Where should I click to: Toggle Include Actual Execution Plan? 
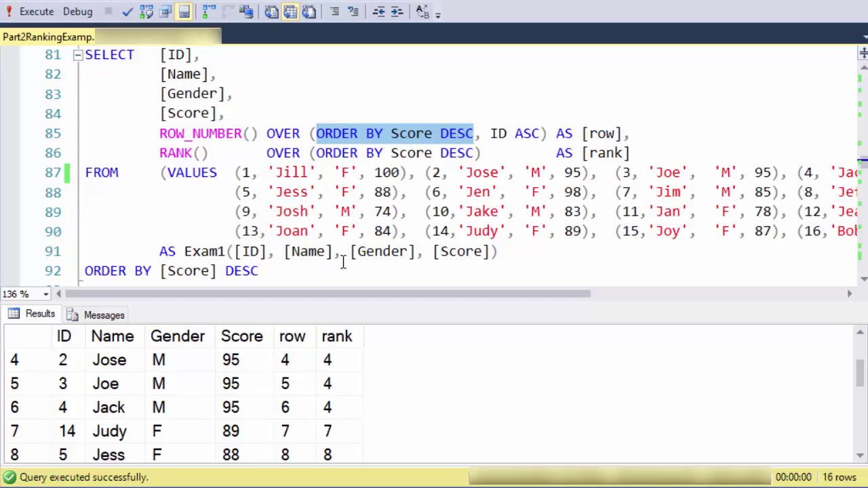click(209, 12)
